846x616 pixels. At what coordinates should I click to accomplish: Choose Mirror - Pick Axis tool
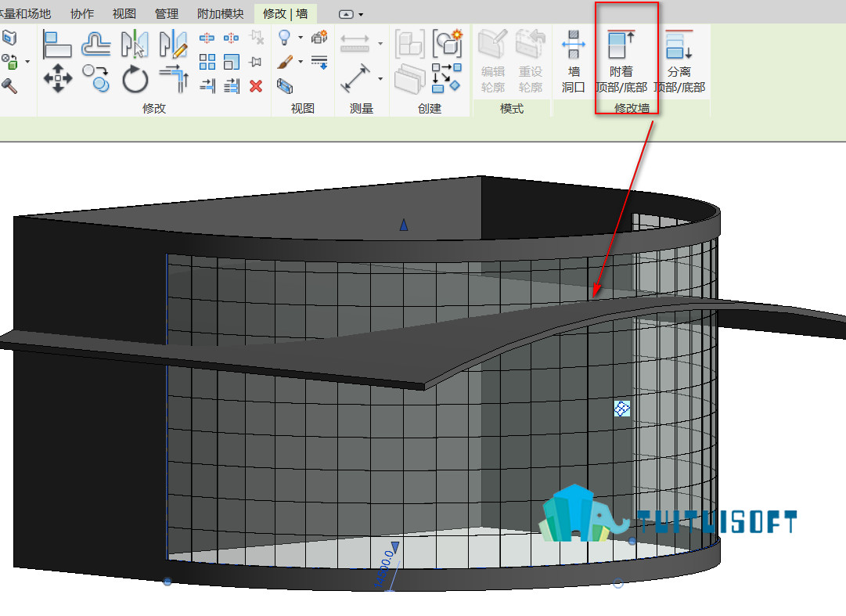click(x=135, y=45)
